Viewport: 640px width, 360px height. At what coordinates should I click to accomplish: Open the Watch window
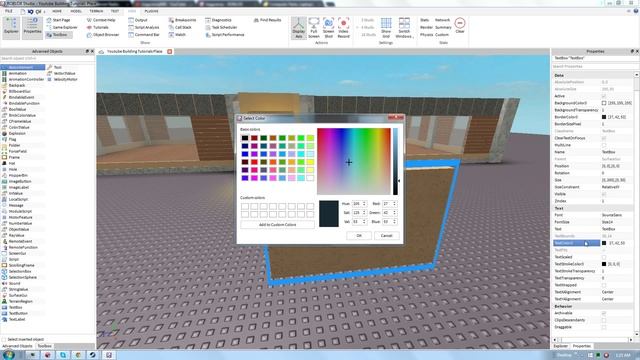[177, 35]
